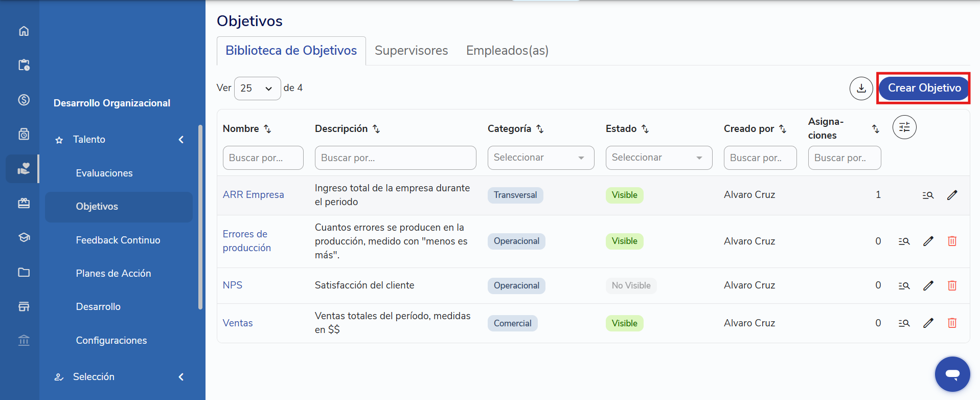Sort the table by Estado column
Viewport: 980px width, 400px height.
point(645,129)
